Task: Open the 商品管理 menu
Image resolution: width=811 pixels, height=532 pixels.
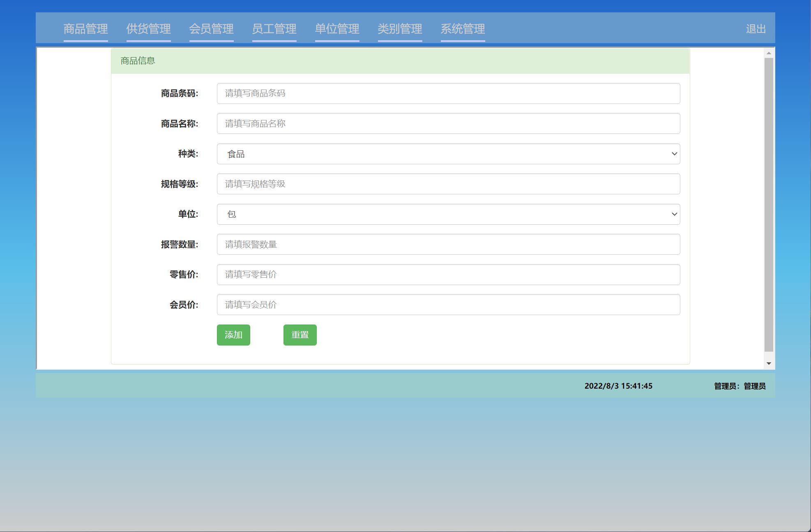Action: (x=85, y=29)
